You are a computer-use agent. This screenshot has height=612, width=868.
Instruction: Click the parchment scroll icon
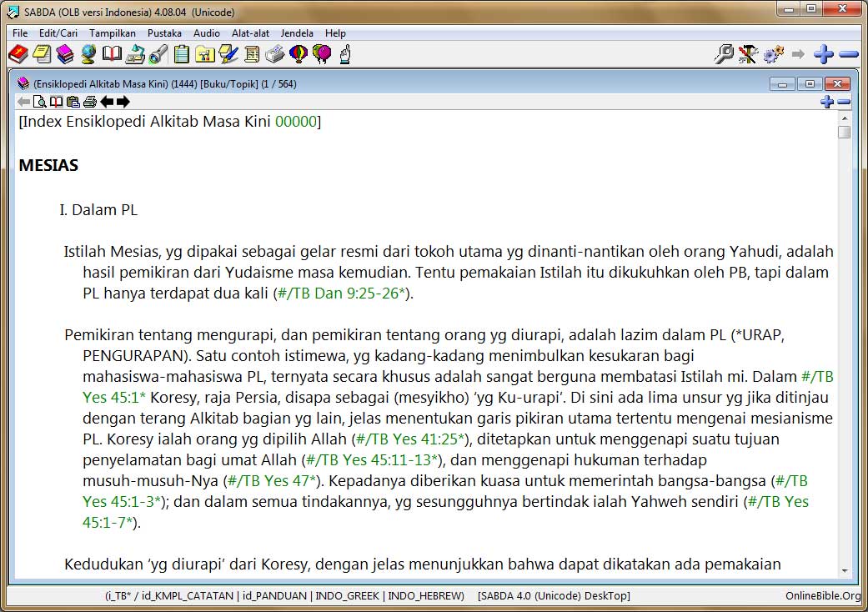[x=251, y=54]
